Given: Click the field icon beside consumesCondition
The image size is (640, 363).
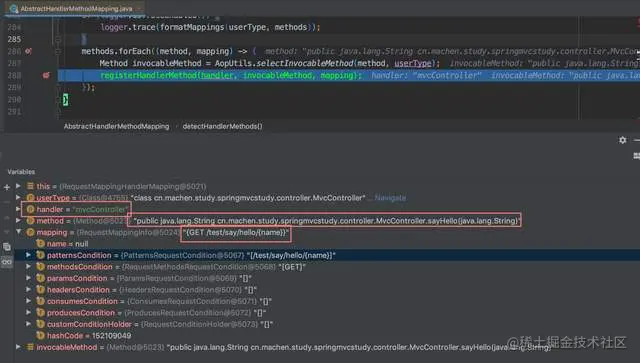Looking at the screenshot, I should 40,301.
